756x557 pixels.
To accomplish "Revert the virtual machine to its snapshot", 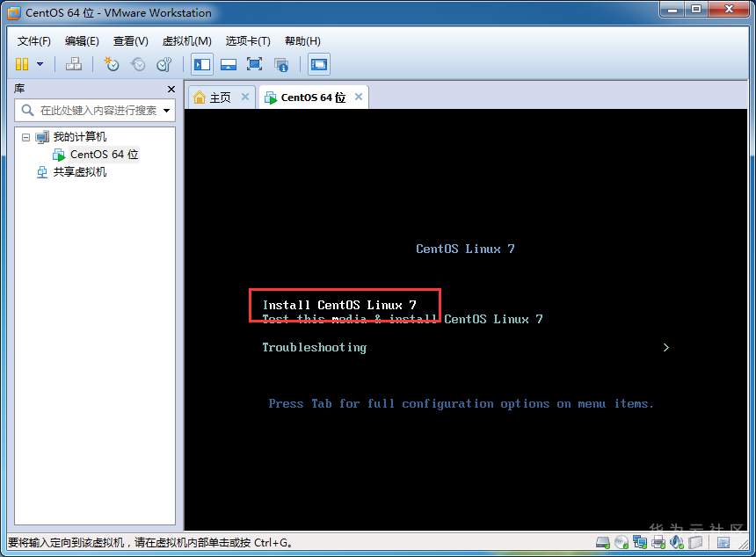I will [138, 64].
